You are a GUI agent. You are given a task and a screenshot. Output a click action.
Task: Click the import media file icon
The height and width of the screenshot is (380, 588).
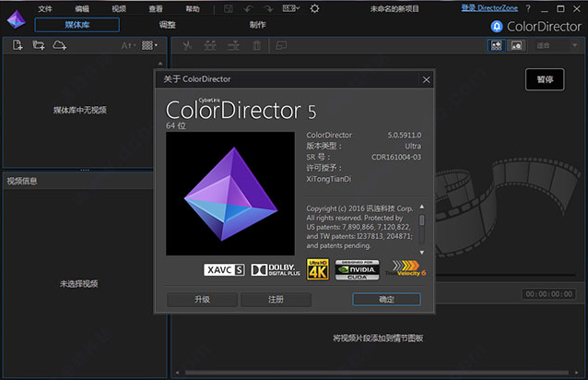(18, 45)
